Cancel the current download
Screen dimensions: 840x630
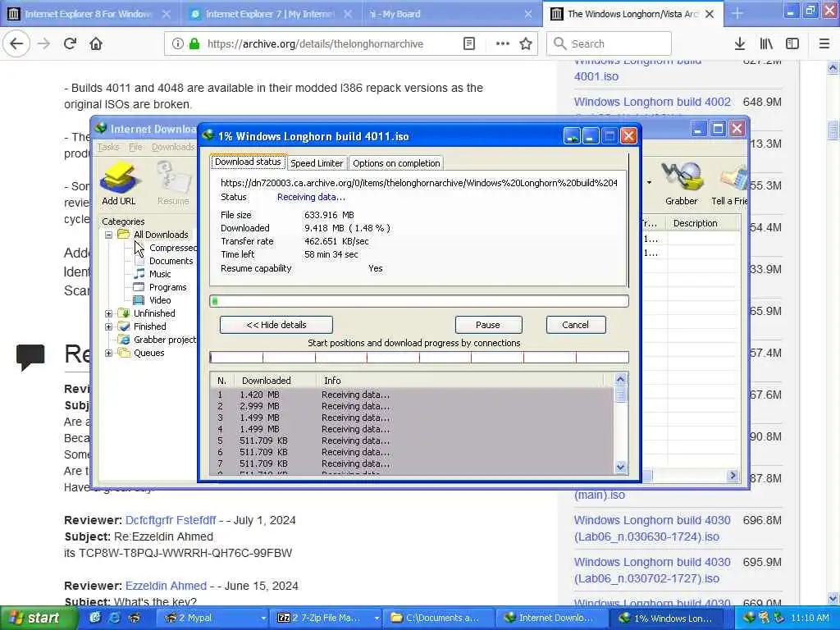575,325
